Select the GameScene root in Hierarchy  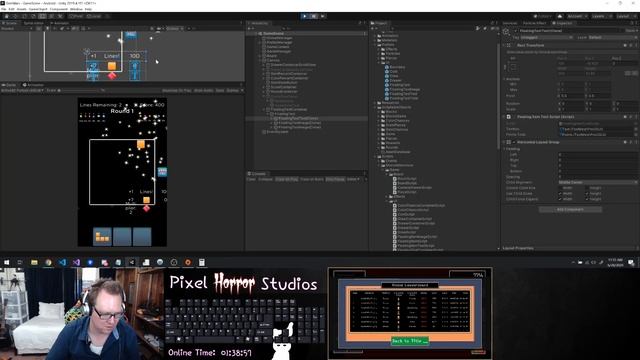pos(273,33)
